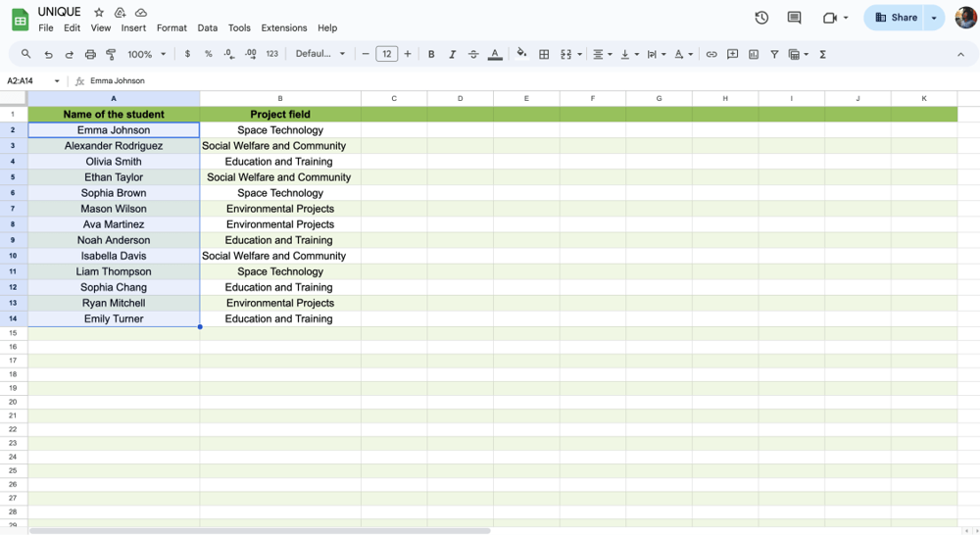The width and height of the screenshot is (980, 535).
Task: Click the Insert link icon
Action: [x=711, y=55]
